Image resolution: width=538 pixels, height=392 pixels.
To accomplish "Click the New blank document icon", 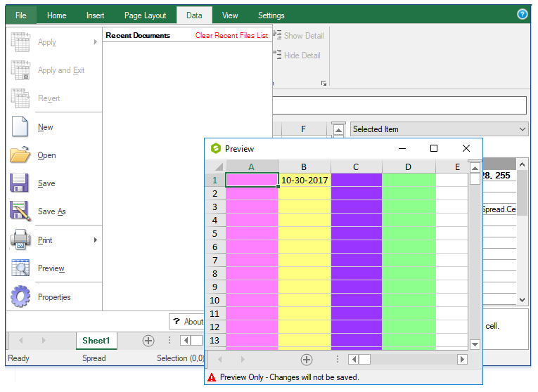I will pyautogui.click(x=20, y=126).
